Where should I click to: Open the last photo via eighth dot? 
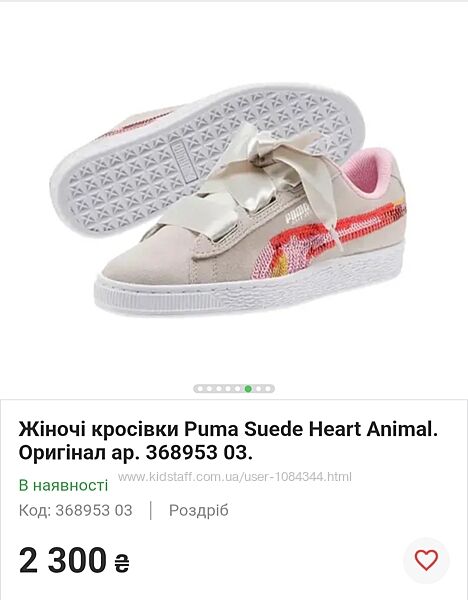tap(267, 389)
